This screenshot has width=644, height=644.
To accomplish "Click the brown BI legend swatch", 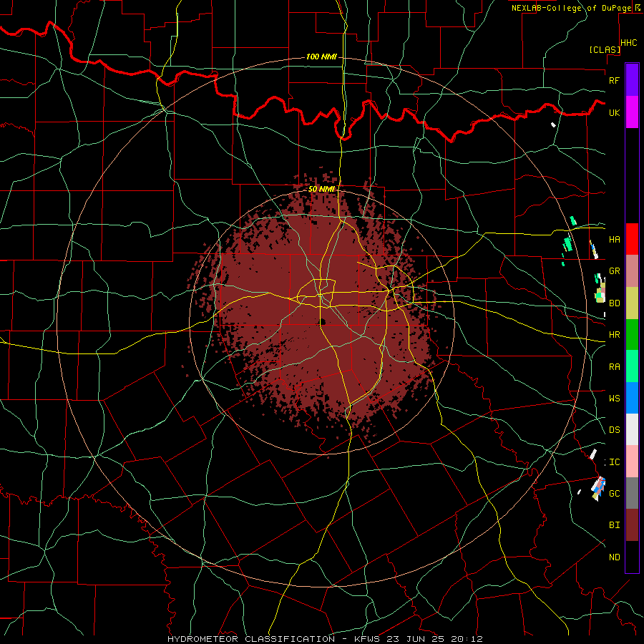I will click(x=632, y=525).
